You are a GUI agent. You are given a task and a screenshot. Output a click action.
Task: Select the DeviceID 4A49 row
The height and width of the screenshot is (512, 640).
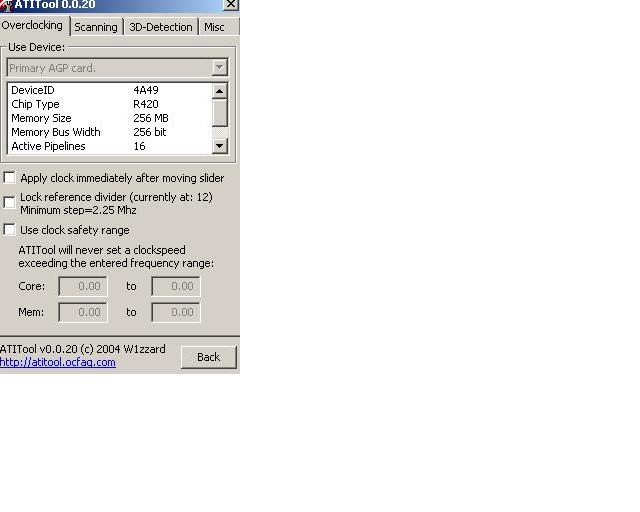pos(110,90)
